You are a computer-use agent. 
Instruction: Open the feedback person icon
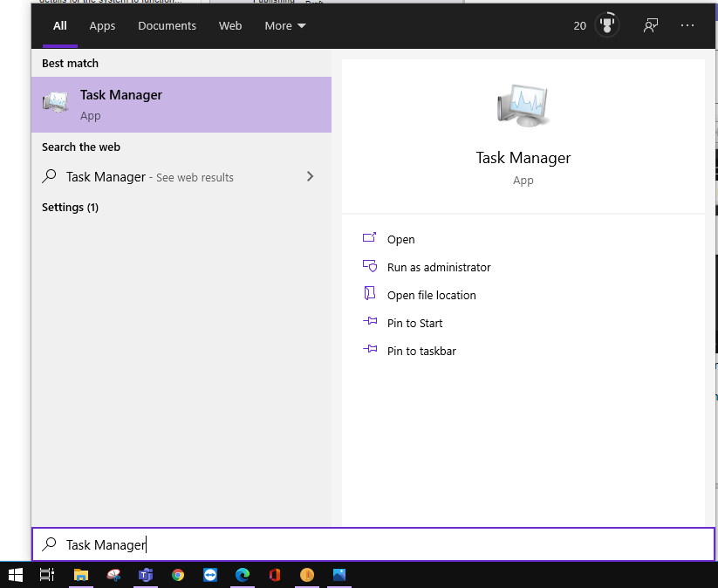pos(651,25)
